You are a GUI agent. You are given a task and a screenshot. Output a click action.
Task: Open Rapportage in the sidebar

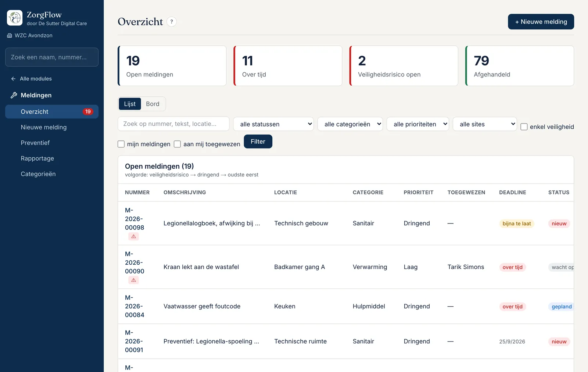tap(52, 158)
